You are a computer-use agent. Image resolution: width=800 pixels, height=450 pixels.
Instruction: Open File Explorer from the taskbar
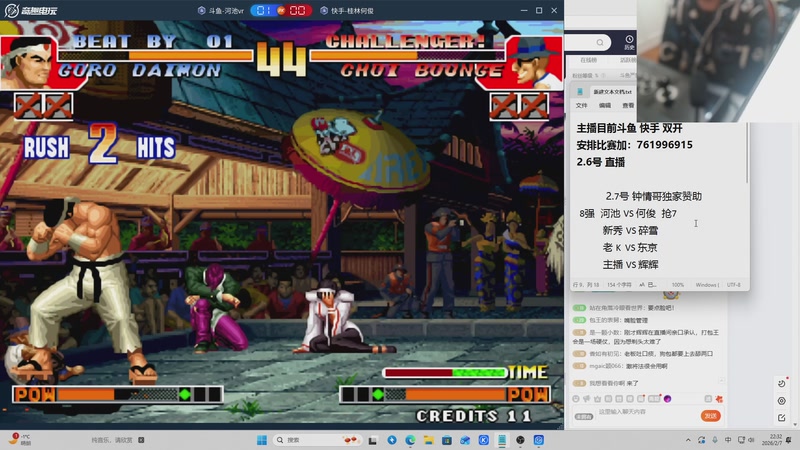click(x=429, y=440)
